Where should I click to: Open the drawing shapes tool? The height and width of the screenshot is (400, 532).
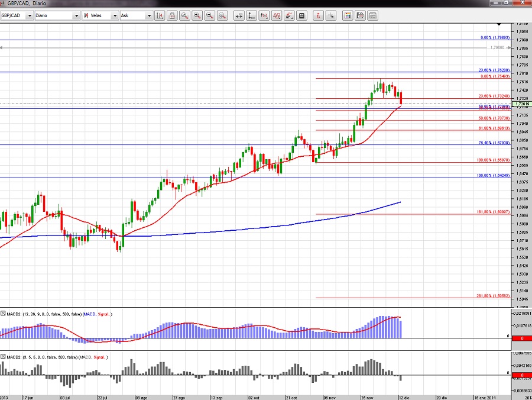tap(277, 15)
